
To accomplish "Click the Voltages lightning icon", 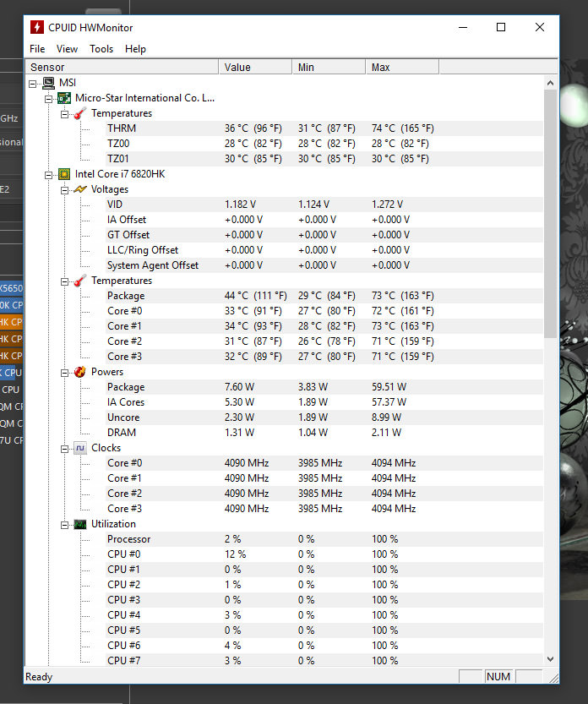I will [x=80, y=189].
